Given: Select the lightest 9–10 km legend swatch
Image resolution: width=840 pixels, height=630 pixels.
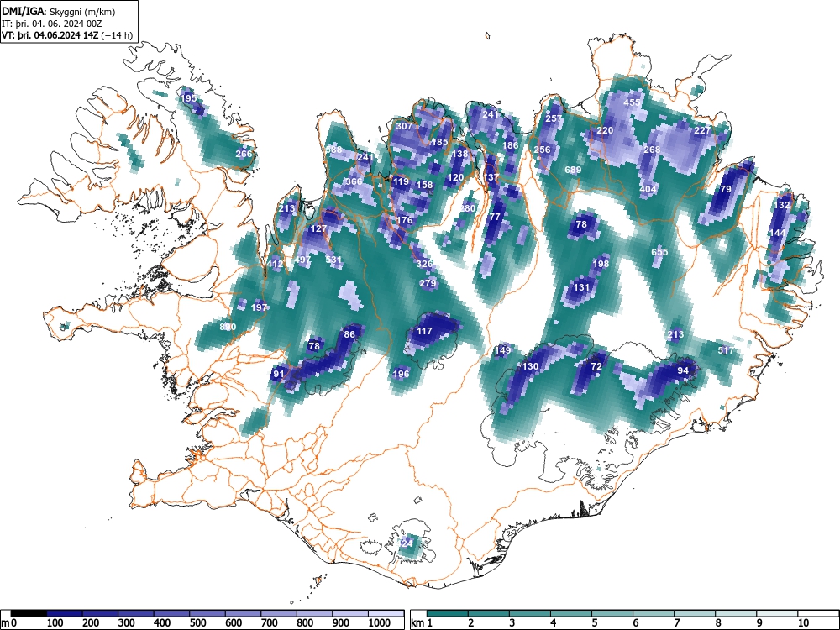Looking at the screenshot, I should 777,613.
